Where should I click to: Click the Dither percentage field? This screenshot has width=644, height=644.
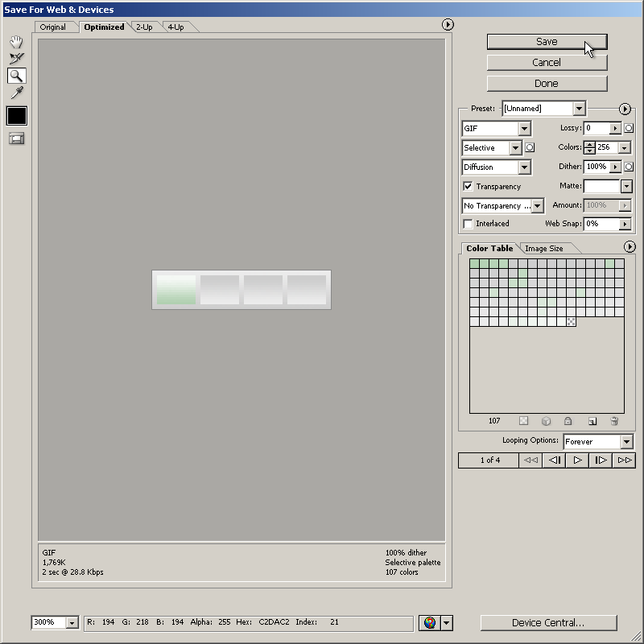(x=597, y=167)
